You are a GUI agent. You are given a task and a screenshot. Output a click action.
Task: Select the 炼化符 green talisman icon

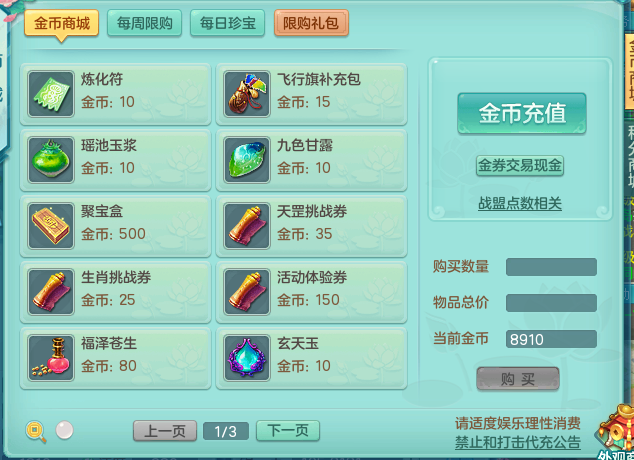[x=51, y=94]
